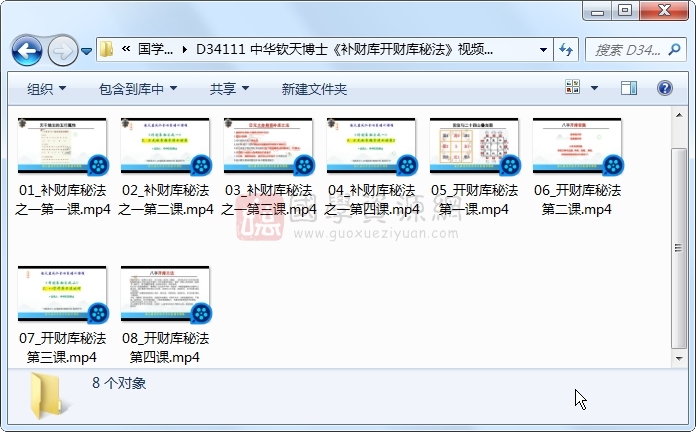Select the D34111 folder breadcrumb
Viewport: 696px width, 432px height.
344,49
